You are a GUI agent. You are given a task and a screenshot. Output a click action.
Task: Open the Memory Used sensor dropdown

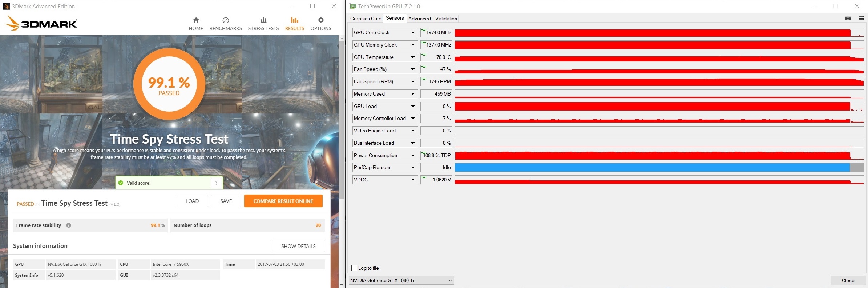coord(413,94)
